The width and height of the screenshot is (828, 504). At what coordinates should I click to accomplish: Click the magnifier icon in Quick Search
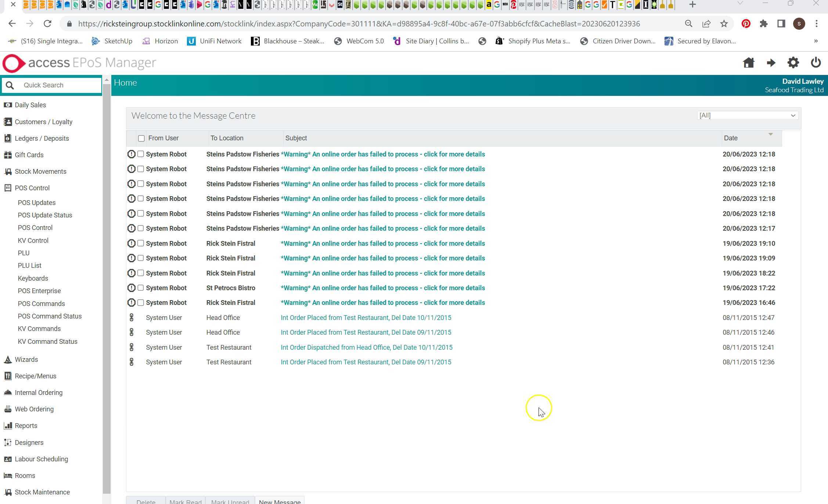pos(10,85)
